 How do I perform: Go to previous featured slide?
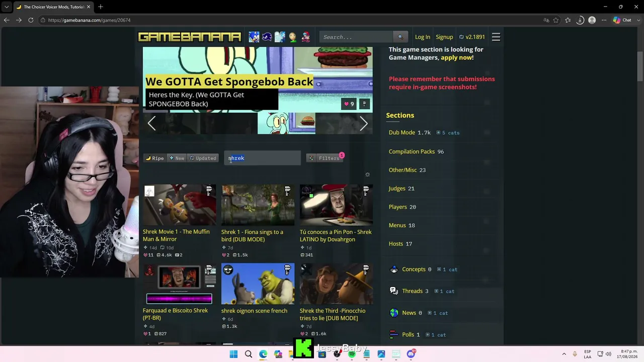[151, 123]
